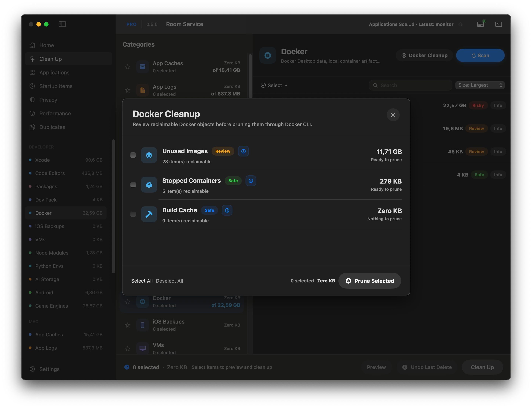The height and width of the screenshot is (408, 532).
Task: Check the Unused Images checkbox
Action: pyautogui.click(x=133, y=155)
